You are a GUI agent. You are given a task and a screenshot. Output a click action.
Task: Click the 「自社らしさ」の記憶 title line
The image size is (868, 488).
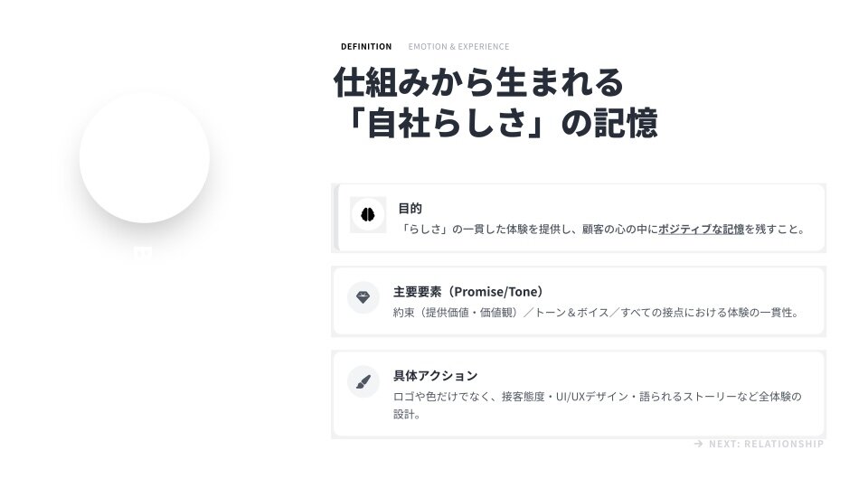pyautogui.click(x=495, y=123)
